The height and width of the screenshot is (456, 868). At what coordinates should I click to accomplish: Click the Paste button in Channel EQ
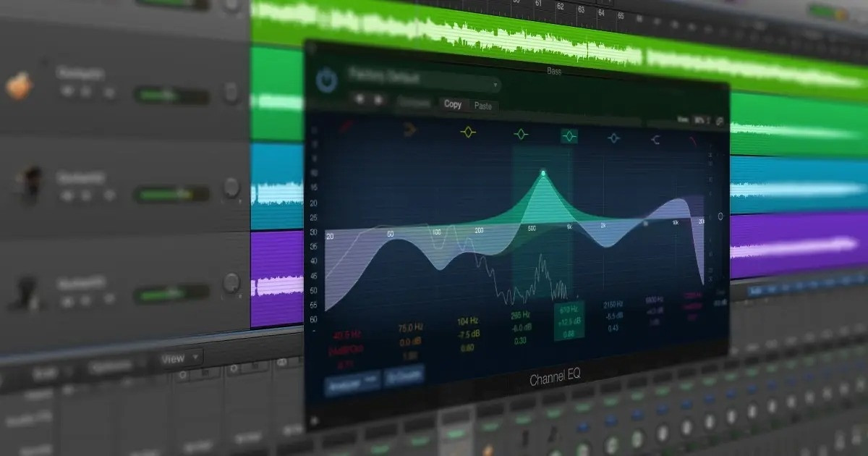[x=482, y=106]
